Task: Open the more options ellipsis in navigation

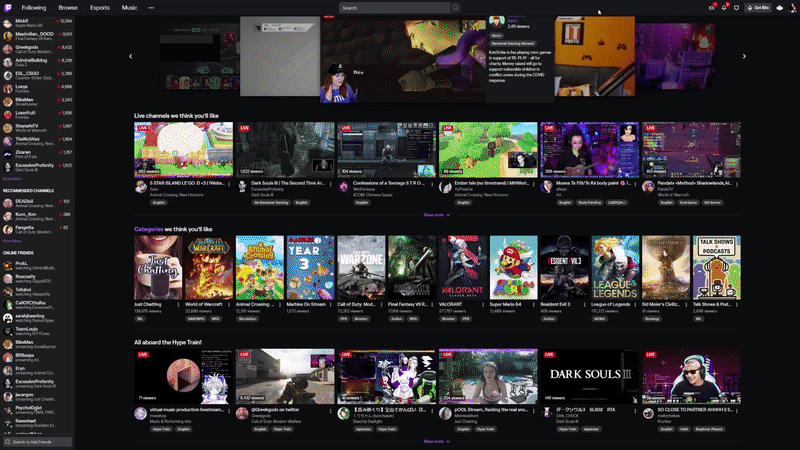Action: [x=151, y=8]
